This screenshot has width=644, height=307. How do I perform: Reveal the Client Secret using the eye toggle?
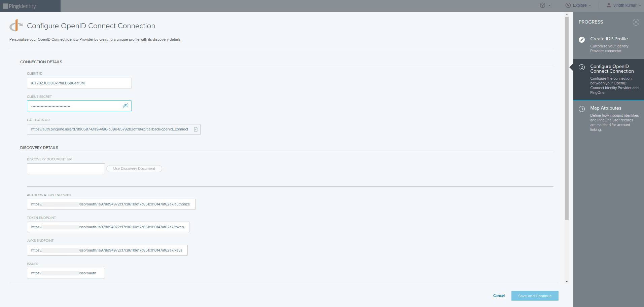coord(126,106)
